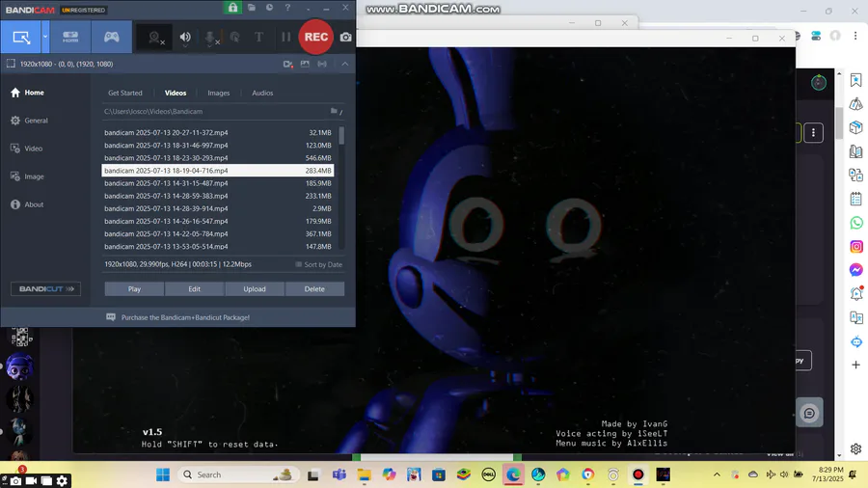
Task: Toggle microphone recording icon
Action: coord(211,38)
